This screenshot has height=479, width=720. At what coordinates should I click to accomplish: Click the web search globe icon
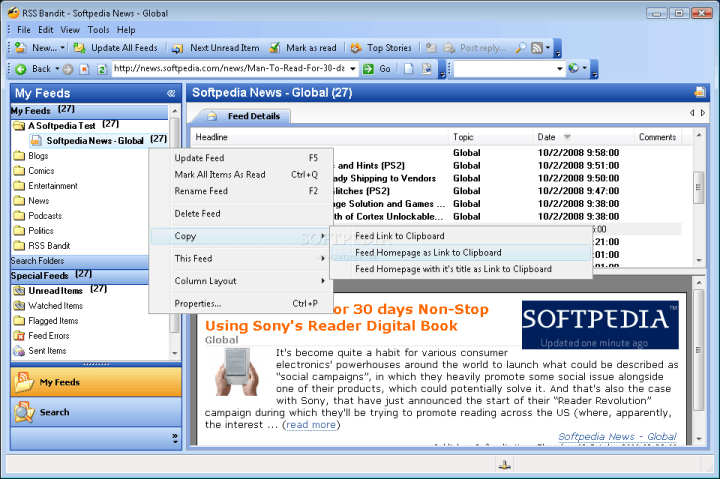(x=573, y=68)
